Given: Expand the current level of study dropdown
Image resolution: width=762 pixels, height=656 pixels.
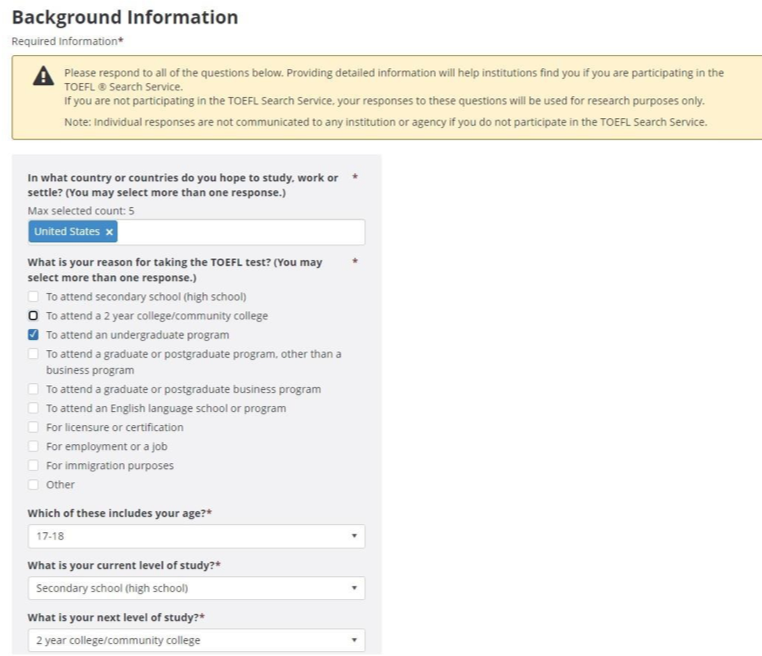Looking at the screenshot, I should pos(196,588).
